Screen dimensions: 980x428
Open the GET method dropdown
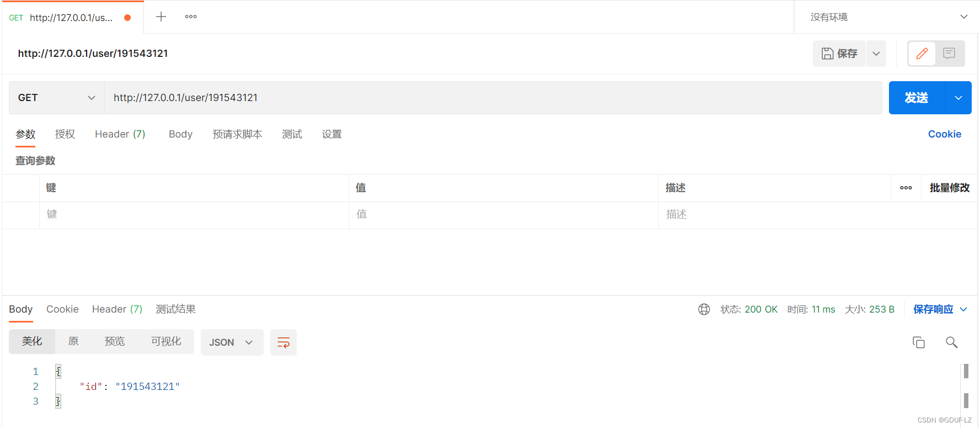click(57, 98)
